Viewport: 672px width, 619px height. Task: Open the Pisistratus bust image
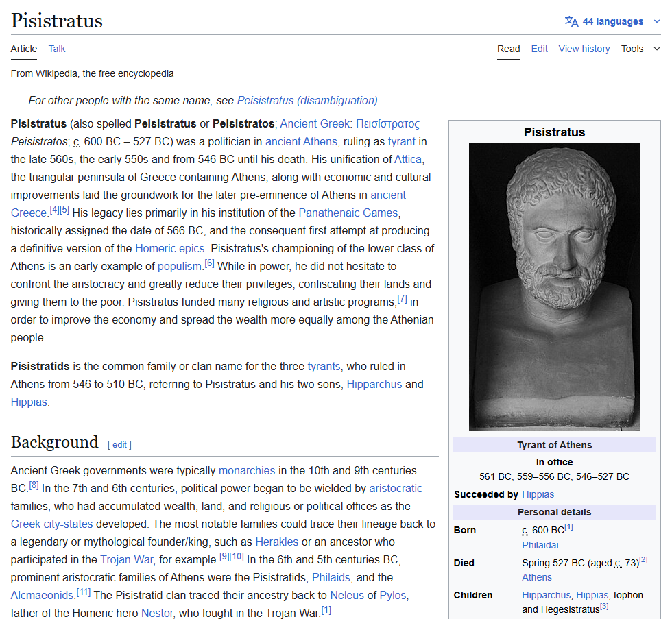pos(554,287)
